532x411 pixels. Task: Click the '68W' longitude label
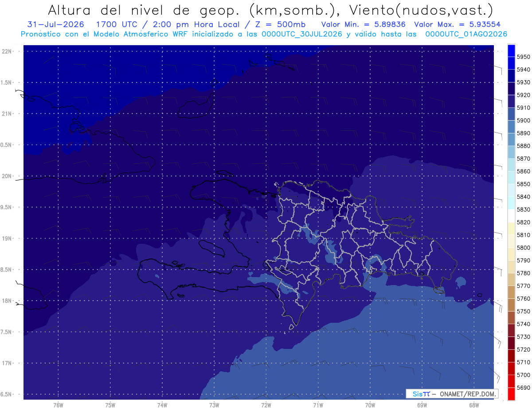(474, 405)
